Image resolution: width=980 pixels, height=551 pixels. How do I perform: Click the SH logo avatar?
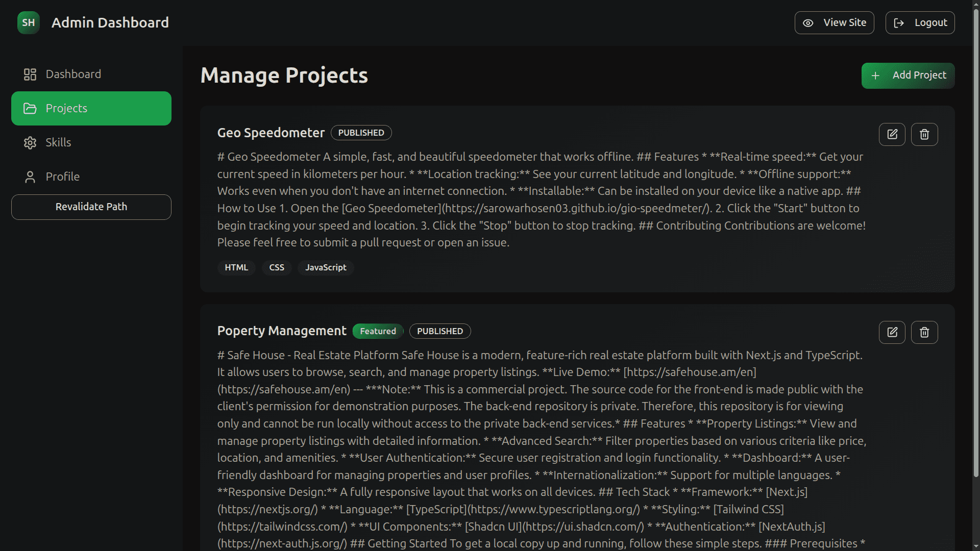29,22
